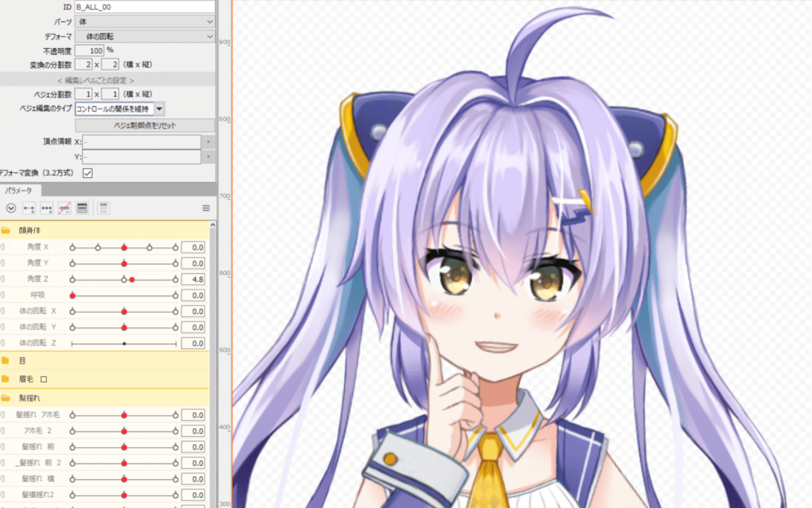The width and height of the screenshot is (812, 508).
Task: Collapse the 顔身体 parameter group folder
Action: click(5, 230)
